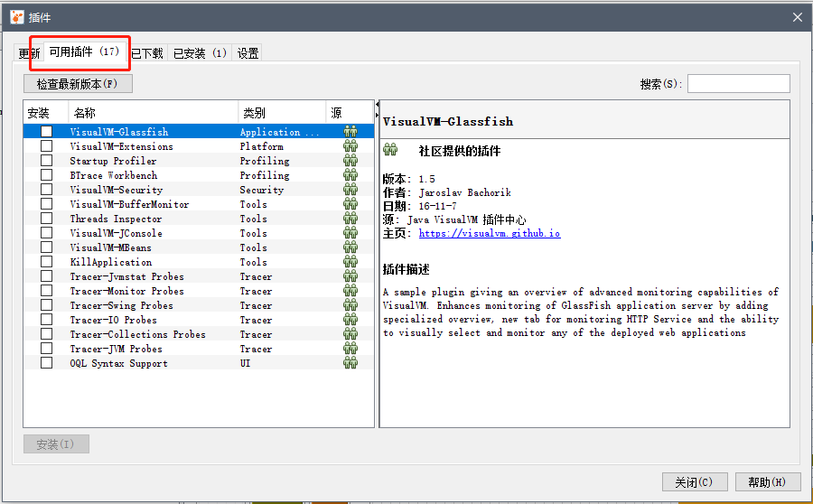This screenshot has width=813, height=504.
Task: Sort by the 安装 column header
Action: click(46, 113)
